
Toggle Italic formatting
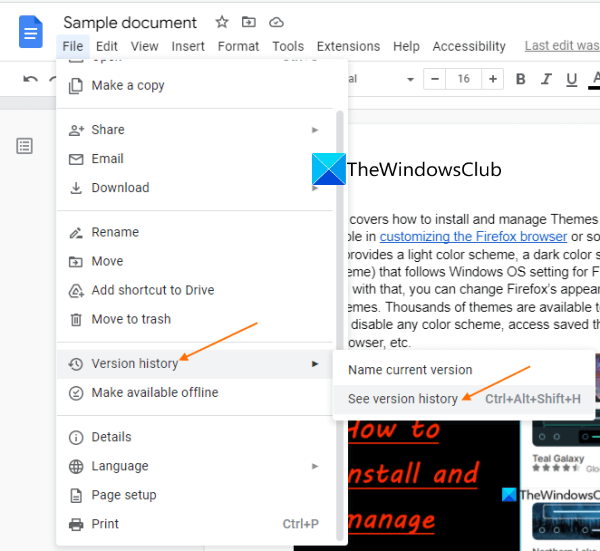pyautogui.click(x=546, y=79)
